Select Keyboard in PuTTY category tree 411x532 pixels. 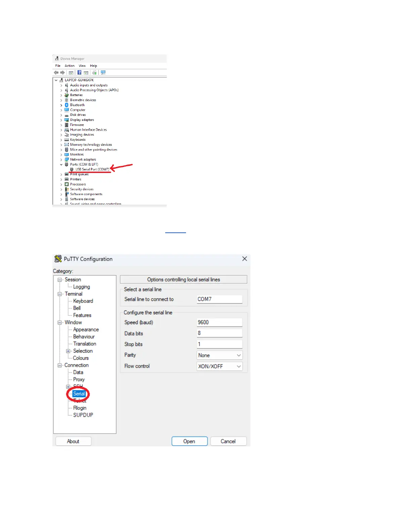tap(83, 301)
